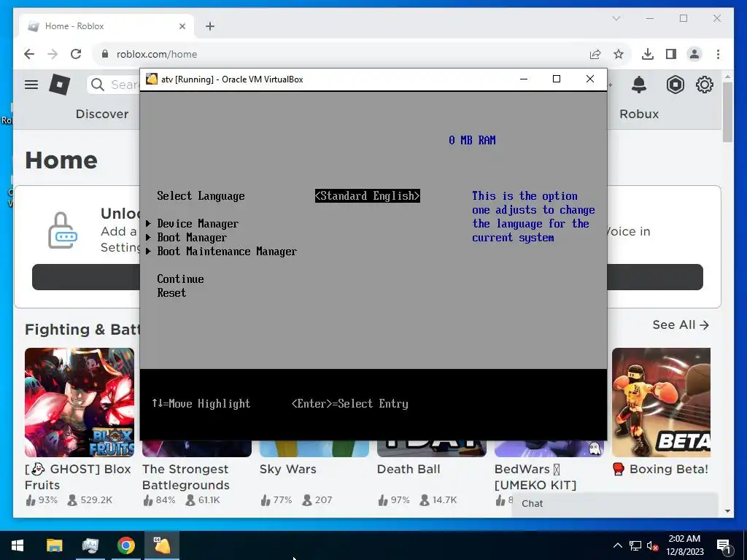Open Roblox notifications bell
747x560 pixels.
tap(639, 85)
